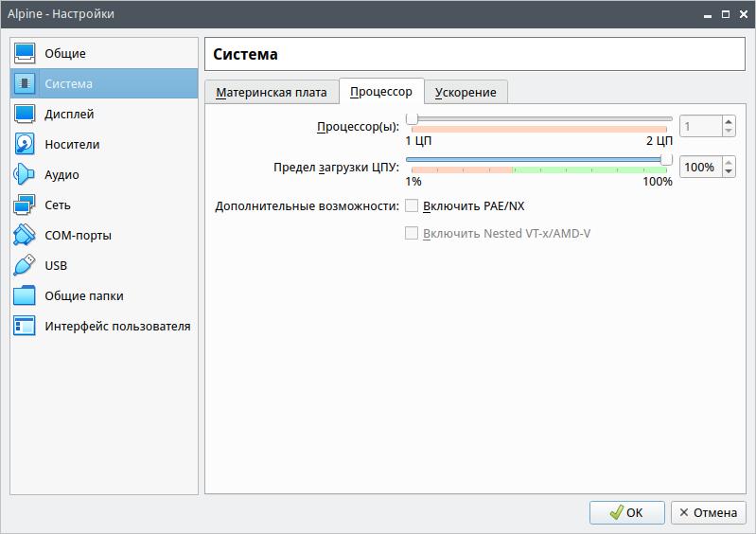Switch to the Ускорение tab

pyautogui.click(x=466, y=92)
